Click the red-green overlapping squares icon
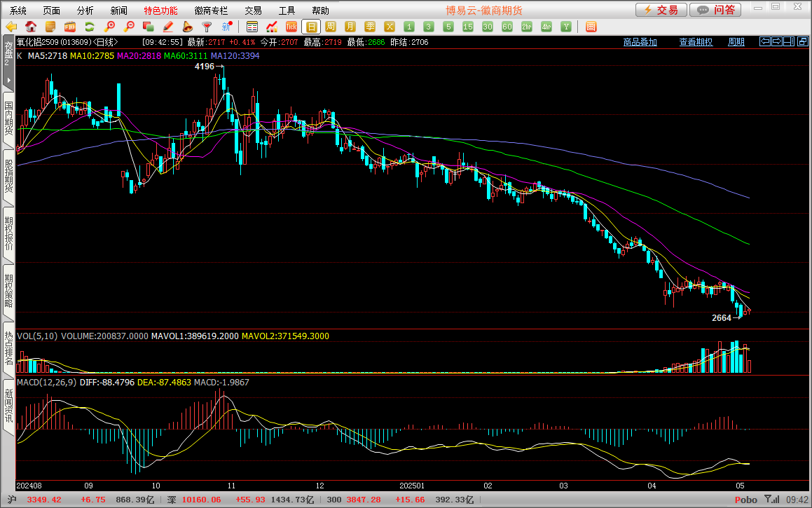The height and width of the screenshot is (508, 812). [148, 27]
